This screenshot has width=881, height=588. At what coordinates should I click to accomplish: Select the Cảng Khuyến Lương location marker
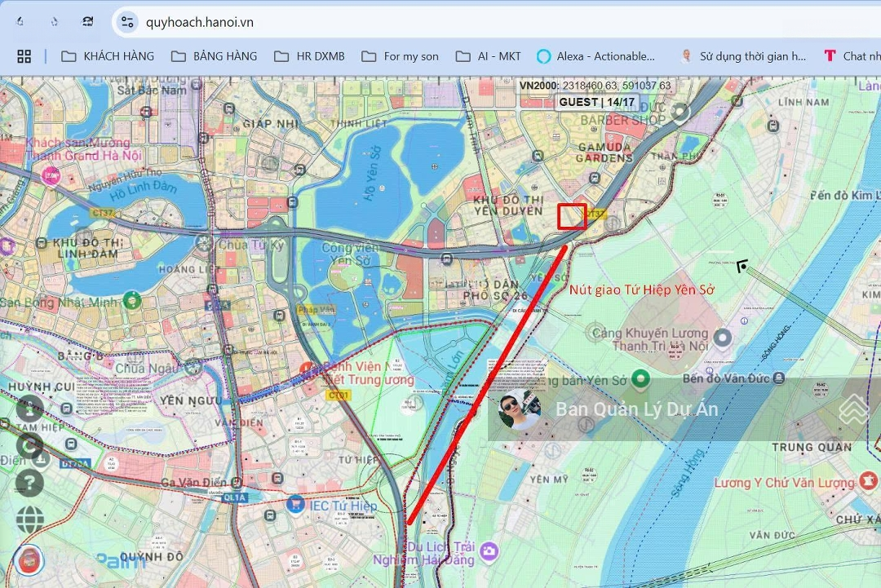722,338
